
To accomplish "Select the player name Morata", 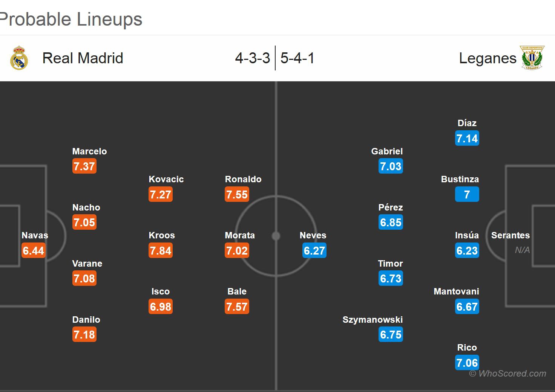I will click(x=240, y=235).
